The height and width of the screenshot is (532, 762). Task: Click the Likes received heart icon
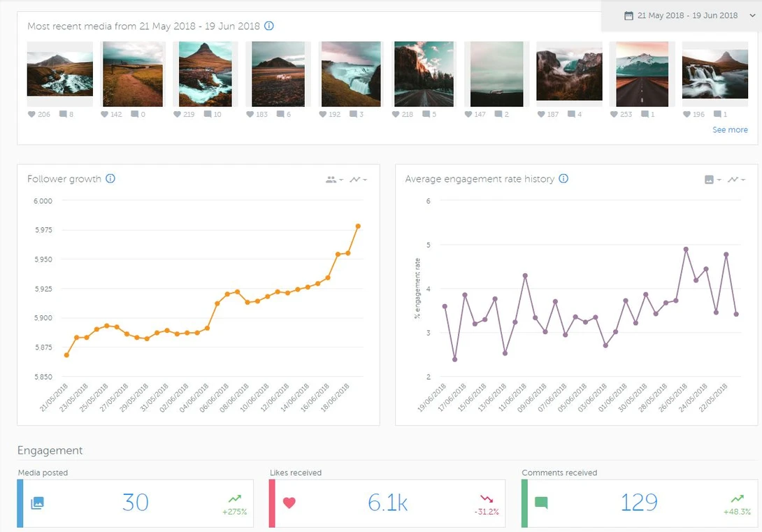289,503
